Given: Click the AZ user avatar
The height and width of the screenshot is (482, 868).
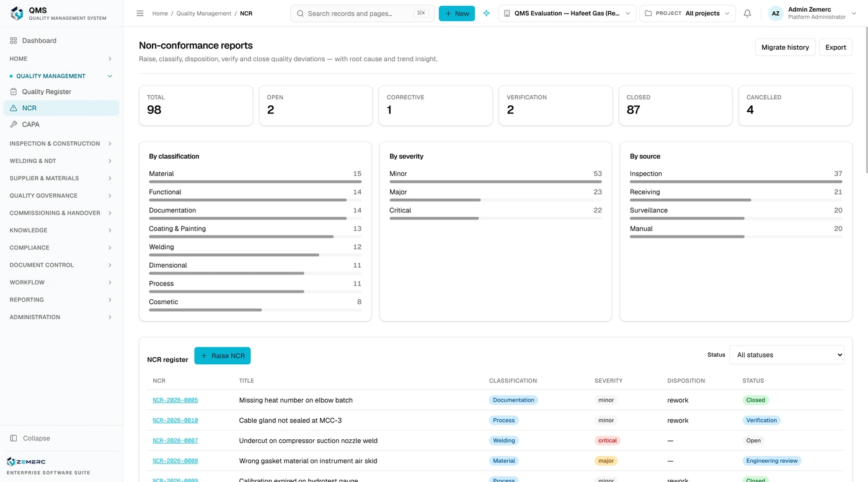Looking at the screenshot, I should (776, 14).
